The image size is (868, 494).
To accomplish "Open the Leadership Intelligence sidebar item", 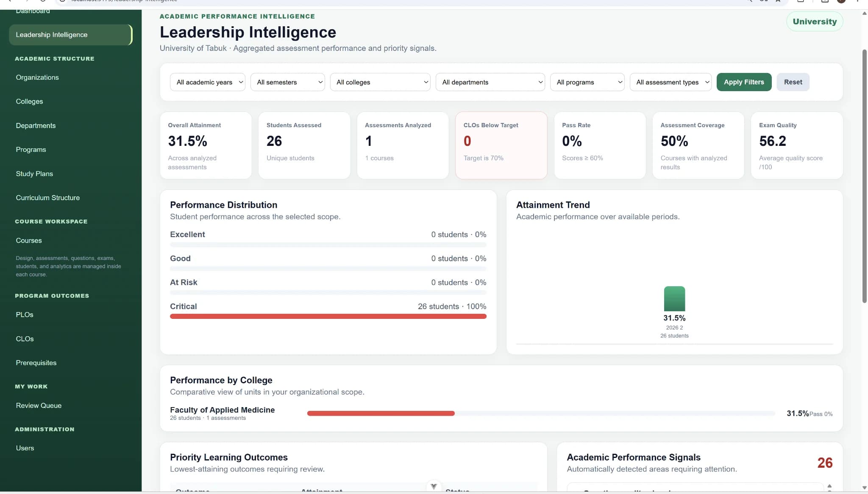I will click(x=70, y=35).
